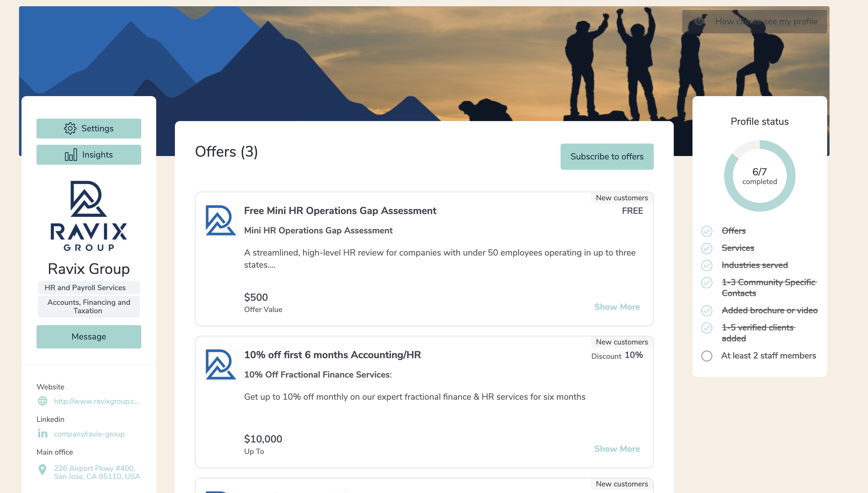
Task: Click the Insights bar chart icon
Action: coord(71,155)
